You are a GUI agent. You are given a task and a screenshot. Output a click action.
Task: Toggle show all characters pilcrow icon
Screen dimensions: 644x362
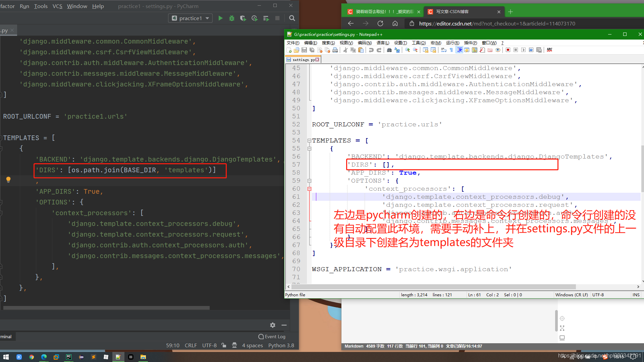click(451, 50)
